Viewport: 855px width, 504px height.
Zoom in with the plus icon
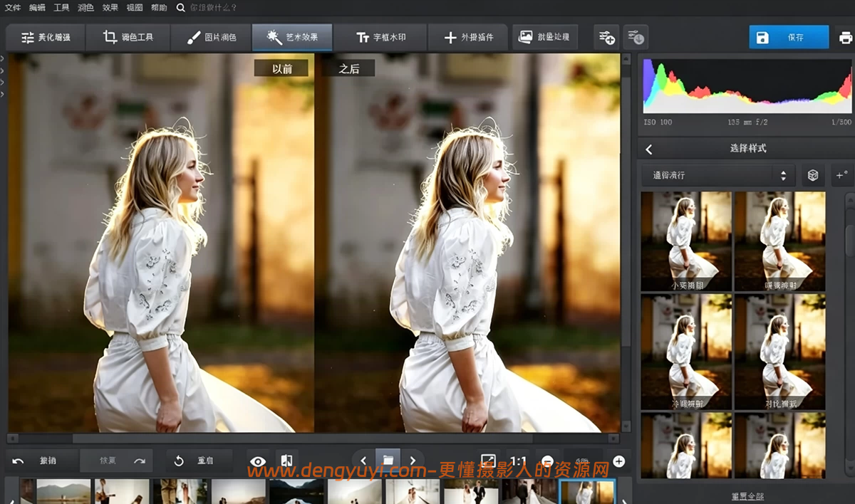(x=618, y=461)
